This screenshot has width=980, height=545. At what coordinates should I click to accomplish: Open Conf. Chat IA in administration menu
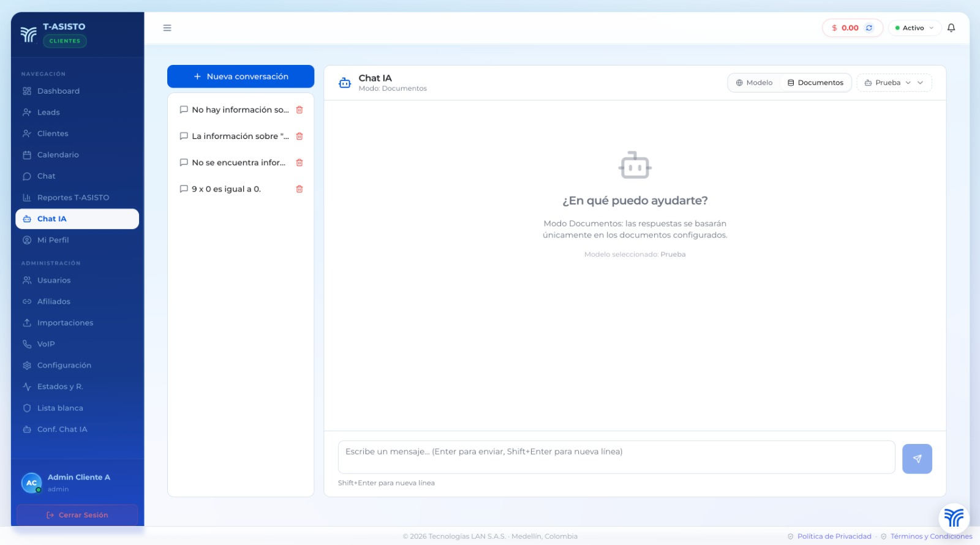pyautogui.click(x=62, y=429)
